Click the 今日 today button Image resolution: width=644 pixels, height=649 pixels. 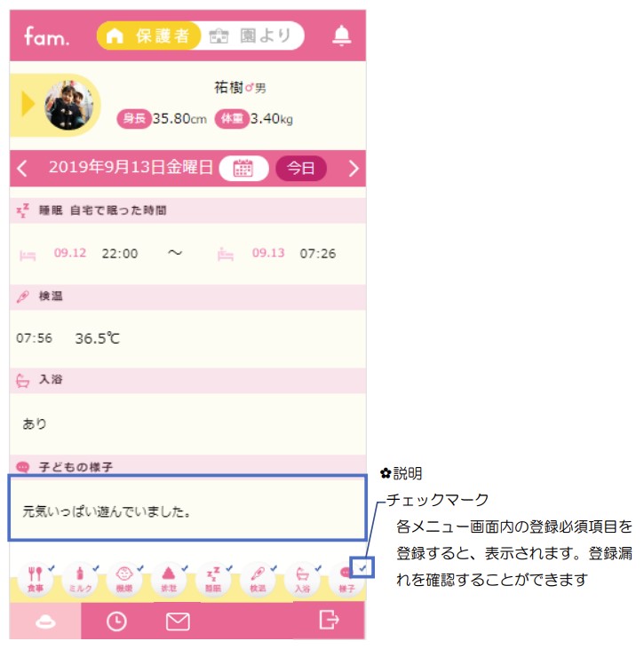[301, 168]
